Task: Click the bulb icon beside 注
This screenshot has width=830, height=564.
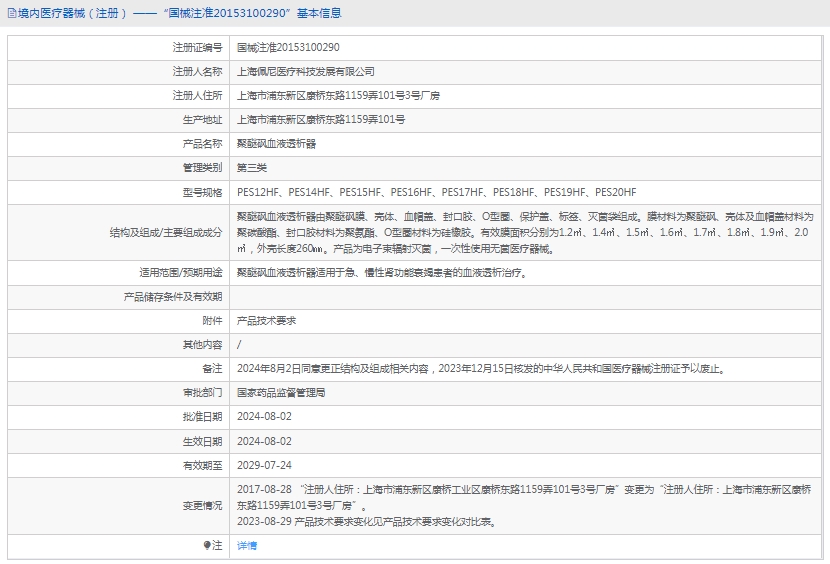Action: (x=207, y=545)
